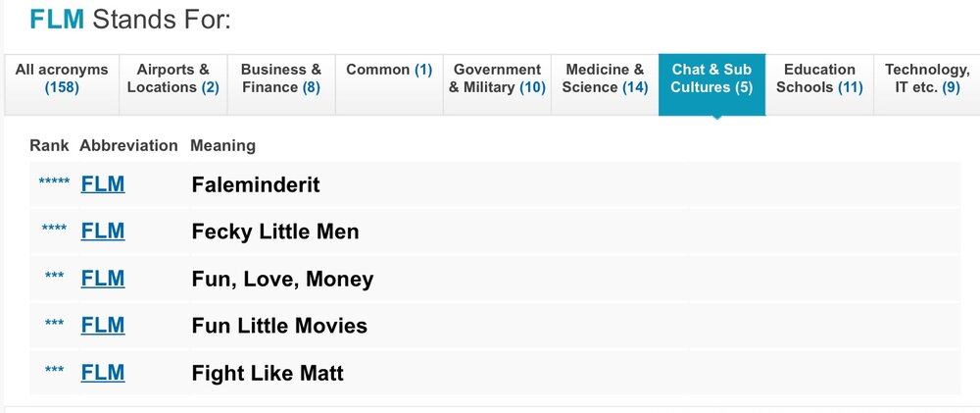Select the Business & Finance tab
980x413 pixels.
[x=281, y=84]
